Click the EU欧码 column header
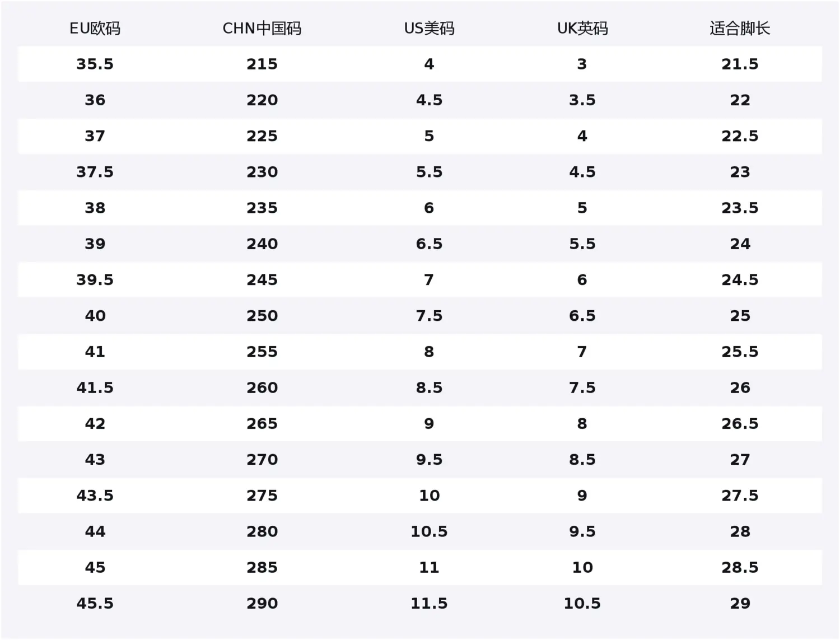840x640 pixels. 95,29
